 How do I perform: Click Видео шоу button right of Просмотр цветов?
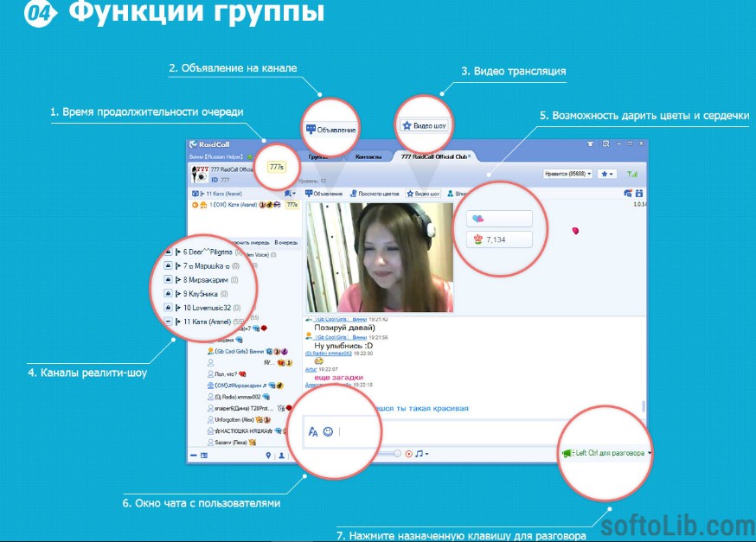(423, 194)
